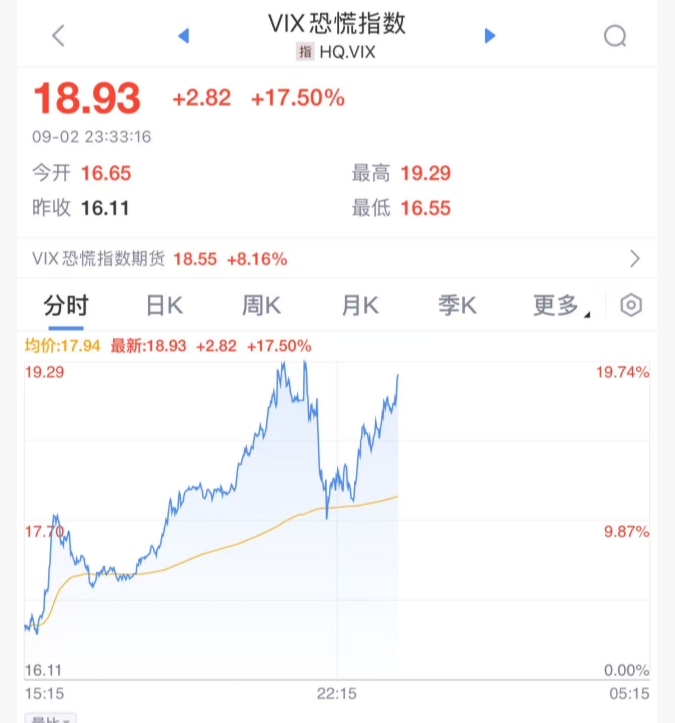This screenshot has width=675, height=723.
Task: Tap the back arrow icon
Action: (58, 36)
